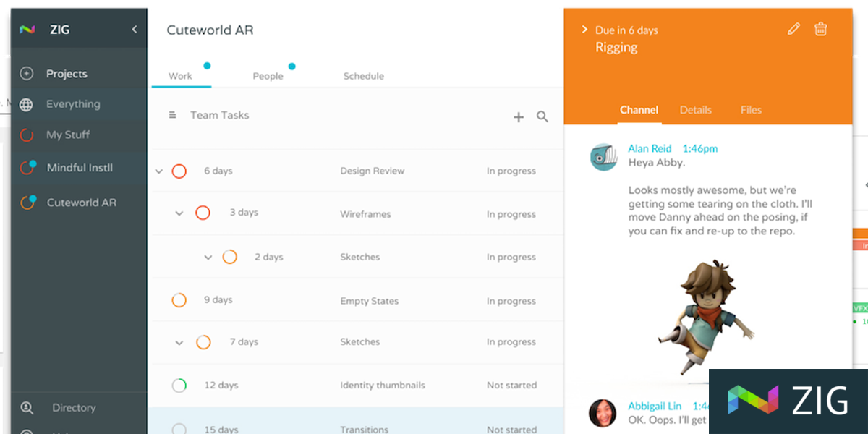Click Alan Reid's avatar in channel

tap(603, 157)
